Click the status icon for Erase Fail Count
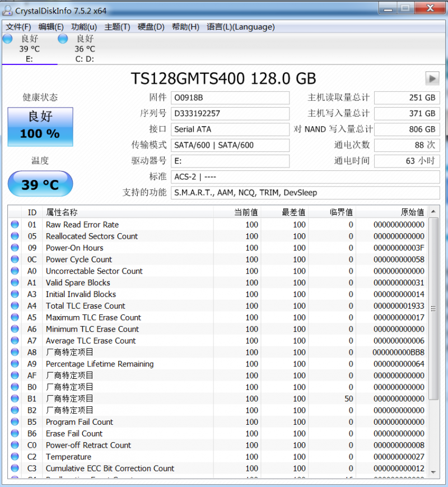 (x=15, y=433)
